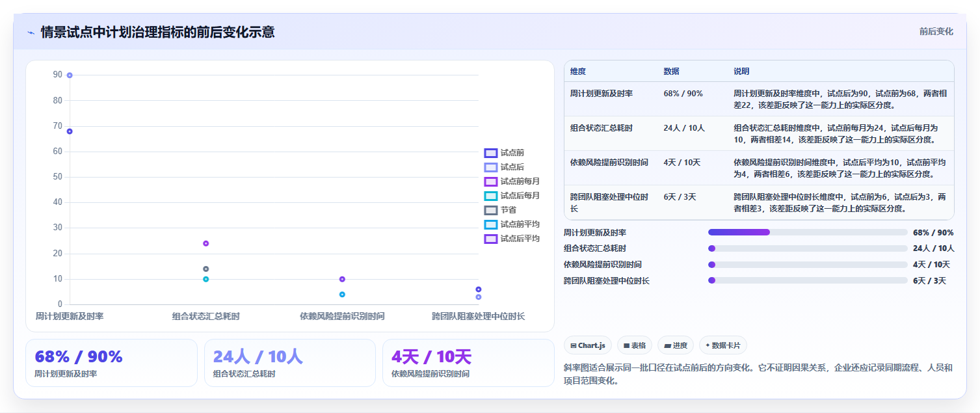Click the data point at 90 for 周计划更新及时率

pos(70,75)
